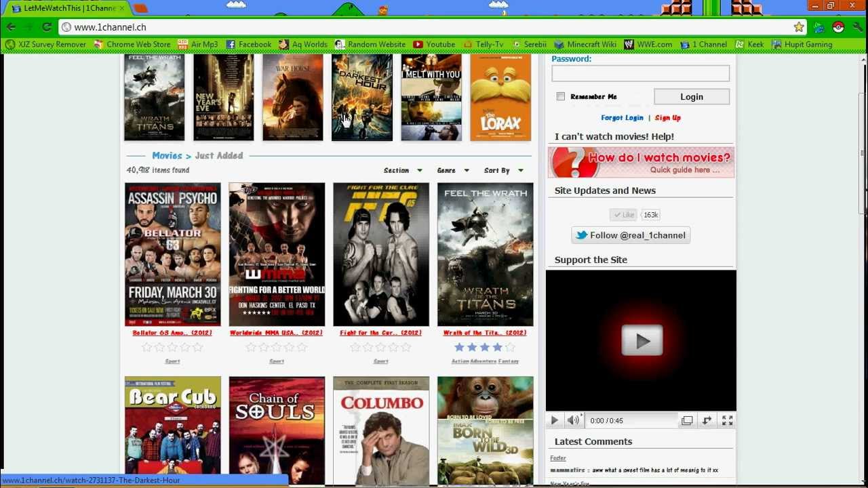
Task: Click the browser forward arrow
Action: tap(28, 27)
